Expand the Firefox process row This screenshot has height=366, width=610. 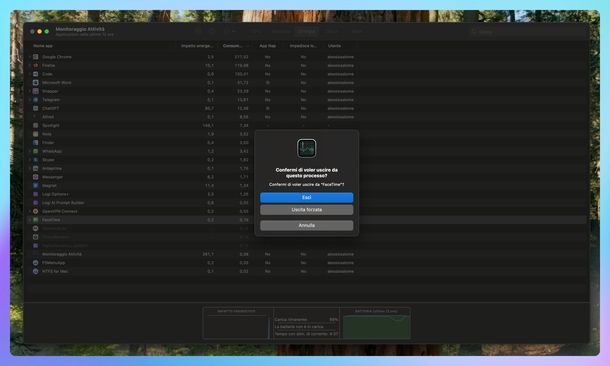click(x=30, y=65)
